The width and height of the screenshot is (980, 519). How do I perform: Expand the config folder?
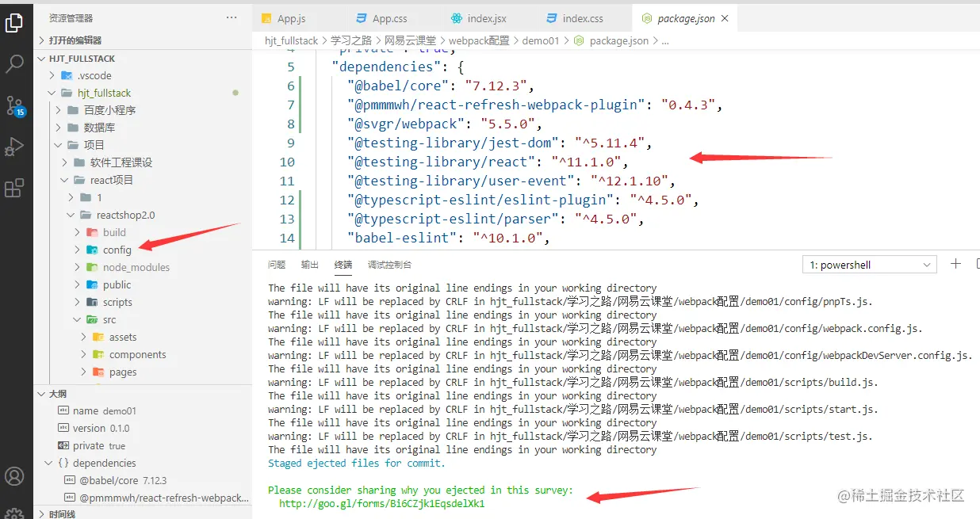[x=144, y=250]
